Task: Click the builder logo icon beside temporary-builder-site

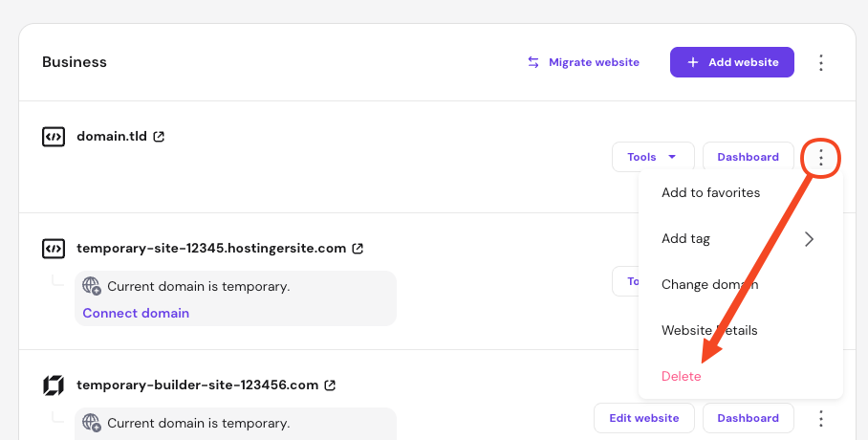Action: click(x=54, y=385)
